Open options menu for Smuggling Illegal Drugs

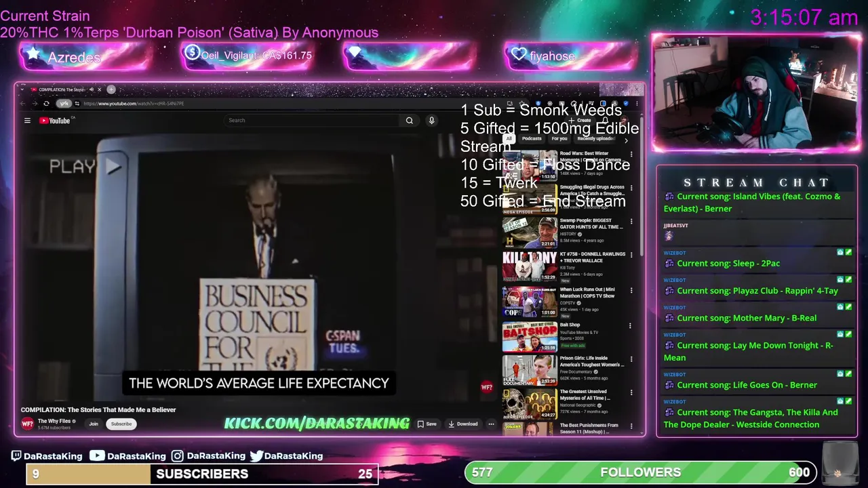pyautogui.click(x=631, y=188)
